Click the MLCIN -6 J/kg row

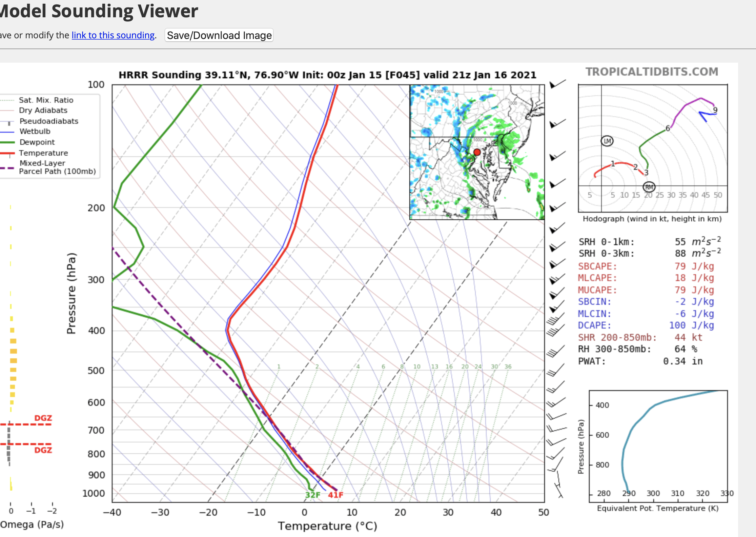[x=646, y=314]
